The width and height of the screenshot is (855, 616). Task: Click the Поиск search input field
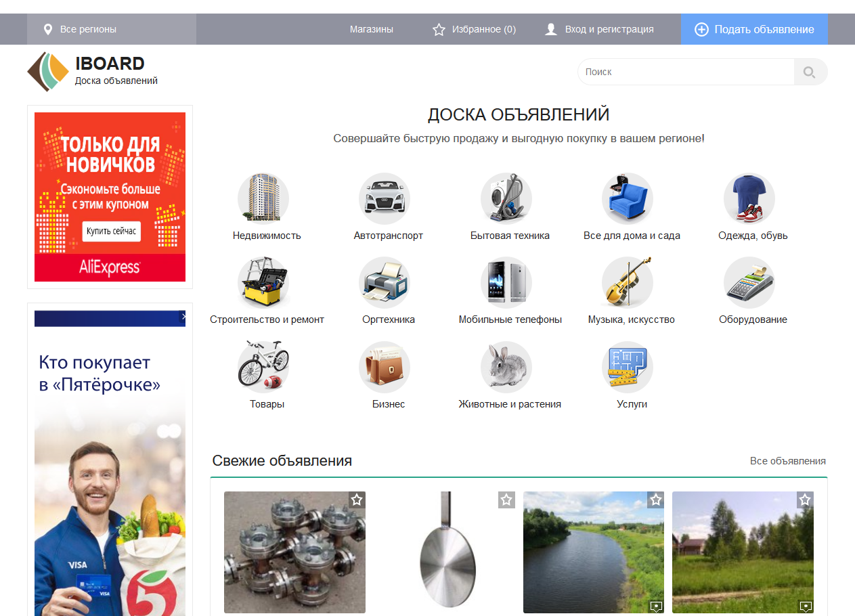684,72
